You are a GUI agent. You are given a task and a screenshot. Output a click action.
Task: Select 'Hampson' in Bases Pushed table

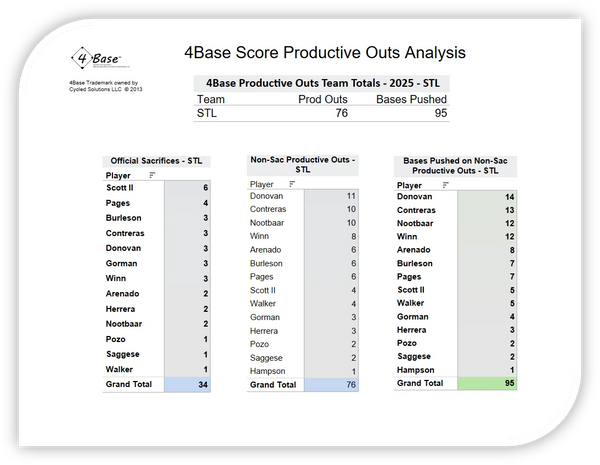click(416, 370)
